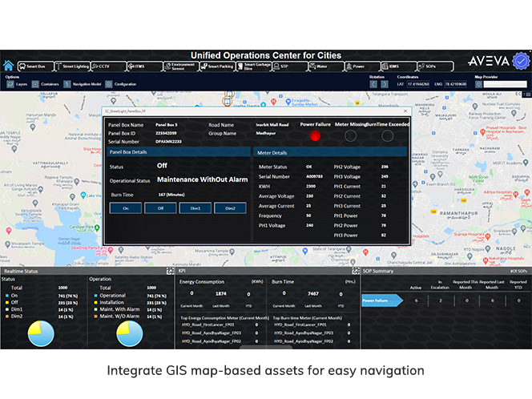This screenshot has height=399, width=532.
Task: Rotate map right arrow
Action: (385, 84)
